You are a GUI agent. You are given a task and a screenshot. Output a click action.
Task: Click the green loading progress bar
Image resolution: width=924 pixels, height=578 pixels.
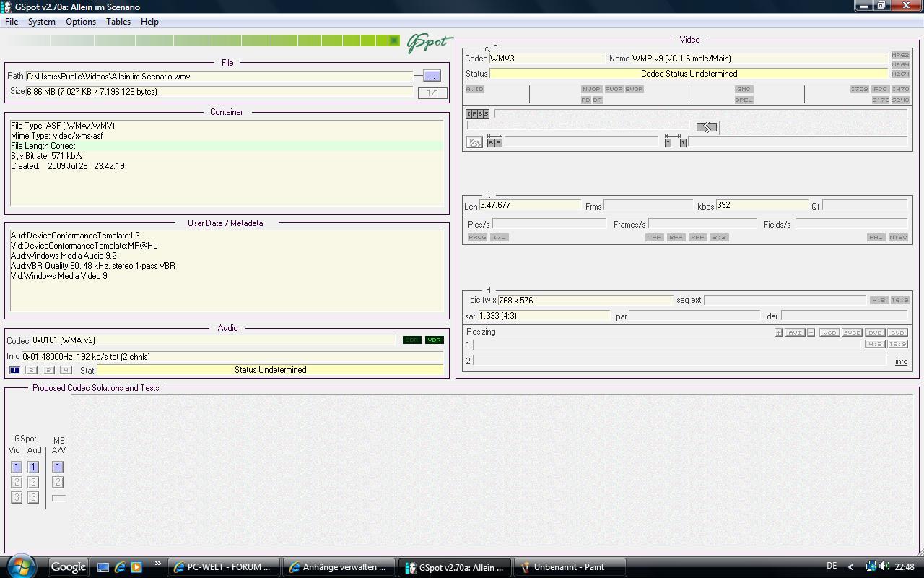202,40
